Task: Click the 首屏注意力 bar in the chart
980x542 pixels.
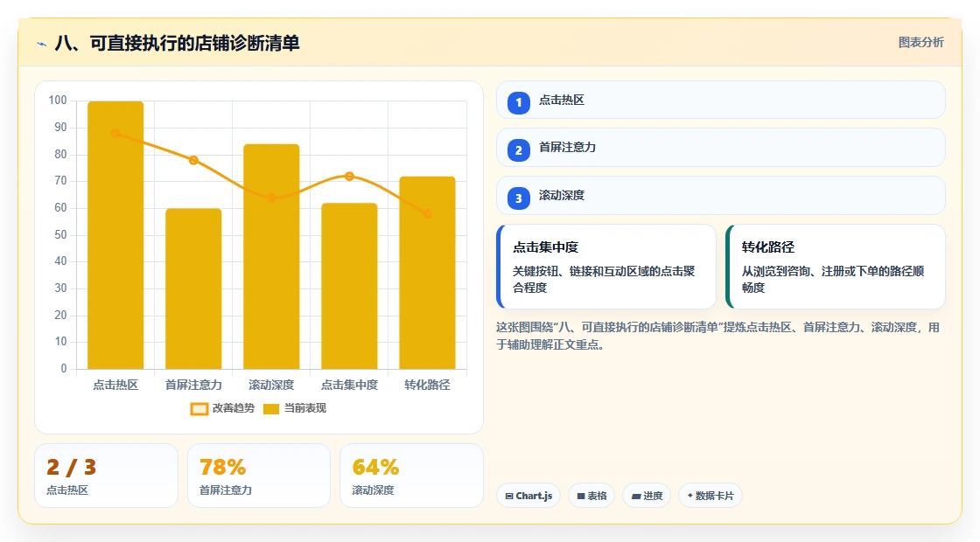Action: (193, 288)
